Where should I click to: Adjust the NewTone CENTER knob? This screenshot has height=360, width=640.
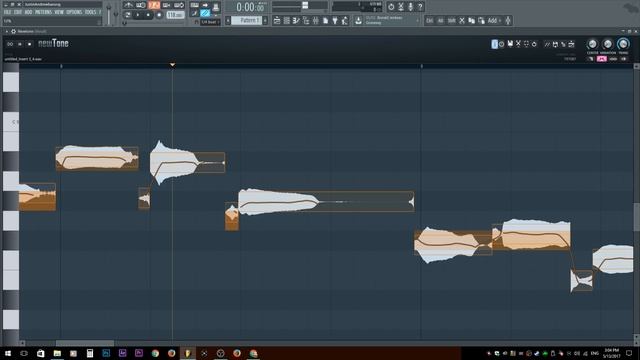click(x=592, y=44)
